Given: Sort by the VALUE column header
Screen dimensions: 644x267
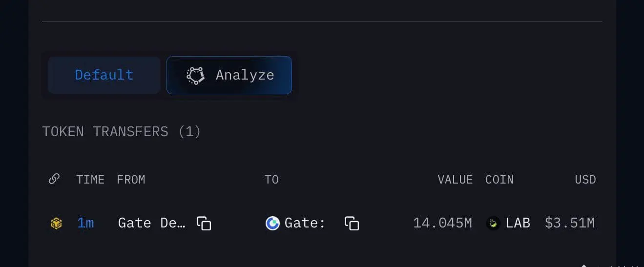Looking at the screenshot, I should click(x=455, y=180).
